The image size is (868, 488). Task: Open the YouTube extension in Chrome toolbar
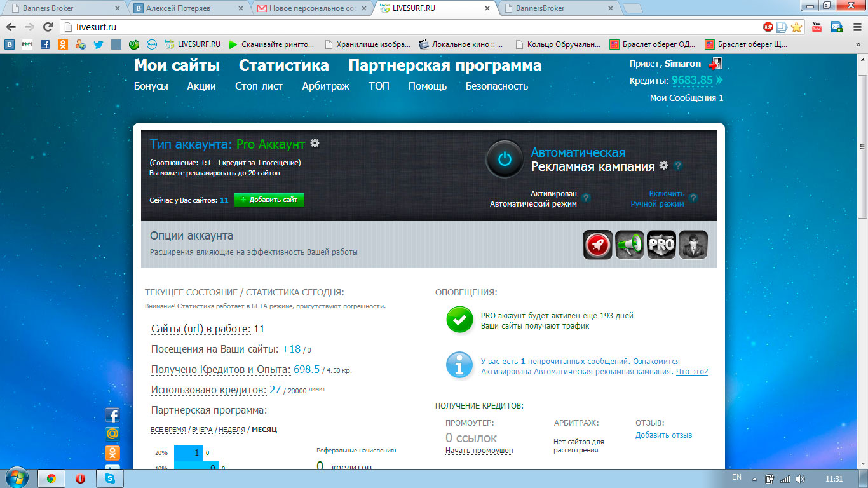point(818,27)
